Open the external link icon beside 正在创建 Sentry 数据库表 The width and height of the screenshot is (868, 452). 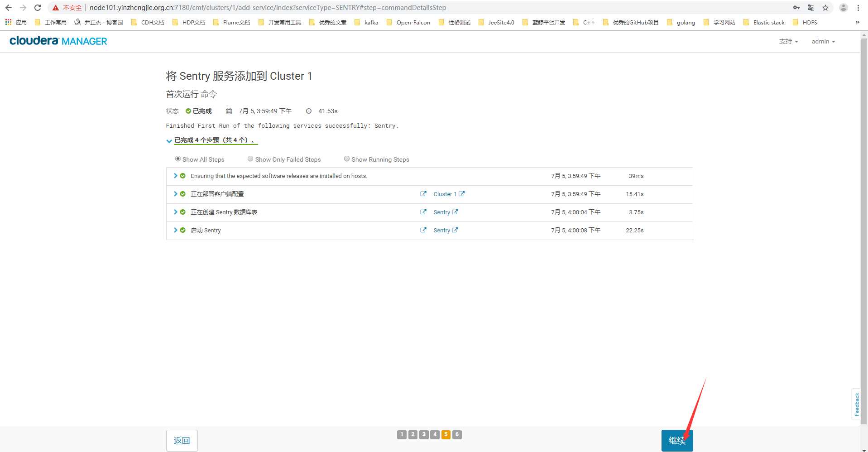pyautogui.click(x=423, y=212)
